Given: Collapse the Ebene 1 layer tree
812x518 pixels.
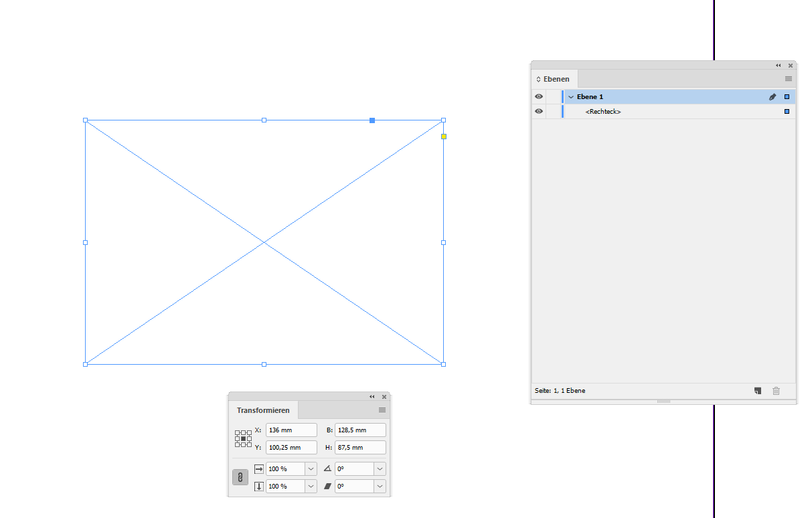Looking at the screenshot, I should (571, 97).
